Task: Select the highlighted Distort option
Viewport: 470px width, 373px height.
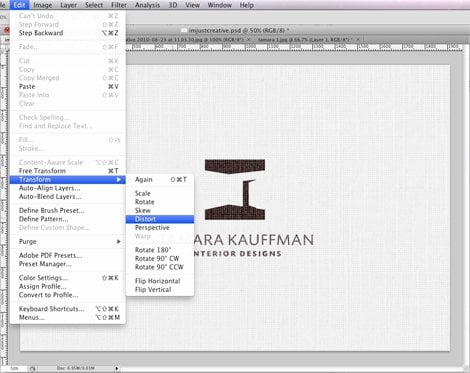Action: (x=160, y=219)
